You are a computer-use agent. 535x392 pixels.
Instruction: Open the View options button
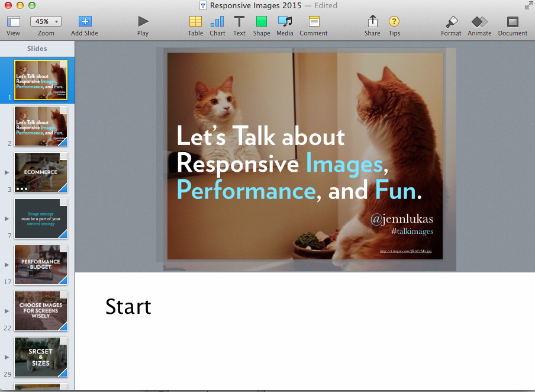[x=13, y=22]
